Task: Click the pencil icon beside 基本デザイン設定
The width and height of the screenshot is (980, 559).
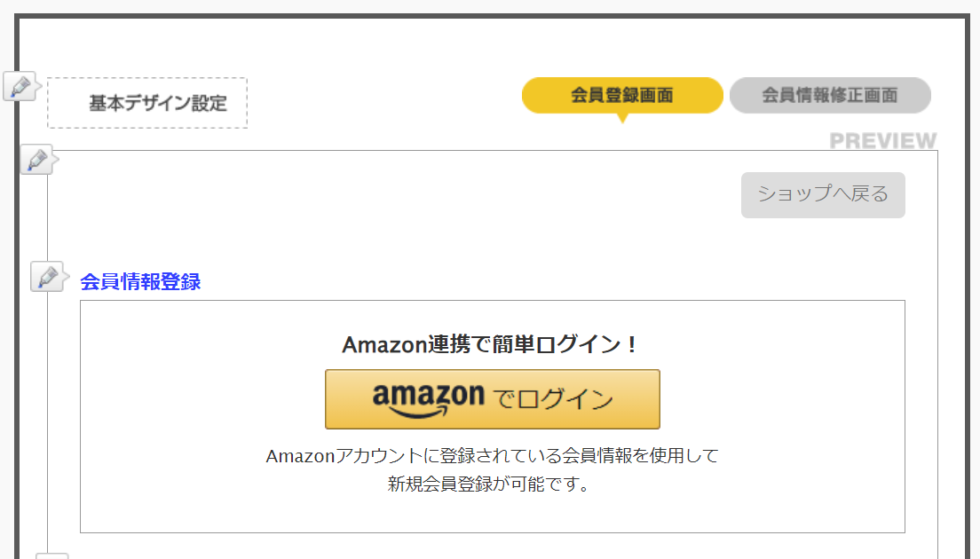Action: pos(20,87)
